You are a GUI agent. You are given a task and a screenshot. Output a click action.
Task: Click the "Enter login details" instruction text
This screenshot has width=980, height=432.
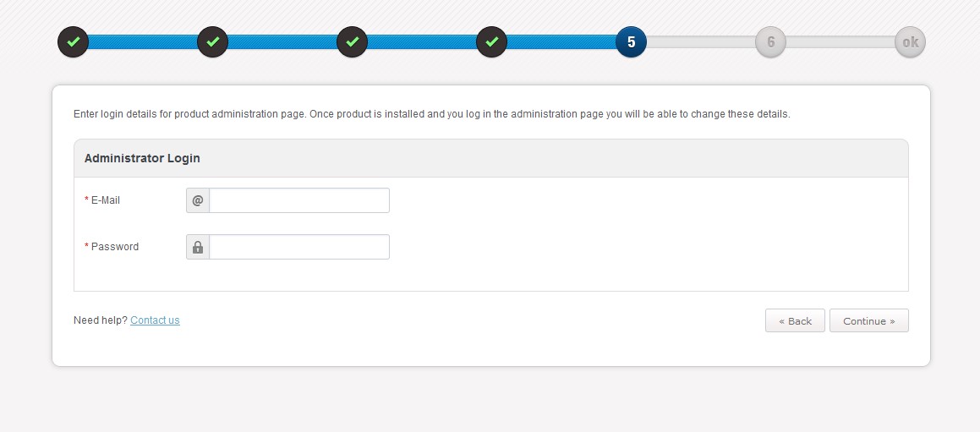tap(431, 114)
